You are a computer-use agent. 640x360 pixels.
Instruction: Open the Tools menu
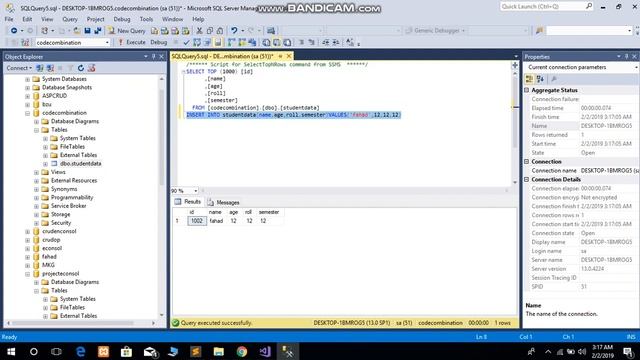(x=146, y=19)
